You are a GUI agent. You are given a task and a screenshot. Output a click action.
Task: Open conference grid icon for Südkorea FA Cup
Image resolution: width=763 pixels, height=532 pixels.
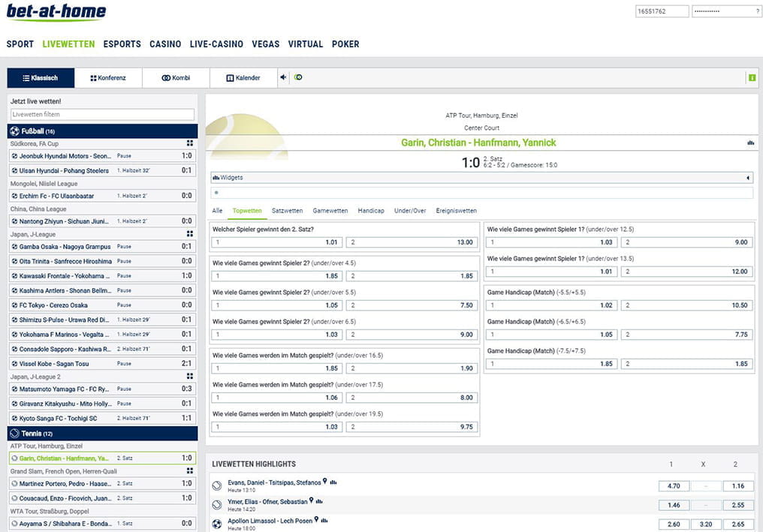(x=190, y=143)
